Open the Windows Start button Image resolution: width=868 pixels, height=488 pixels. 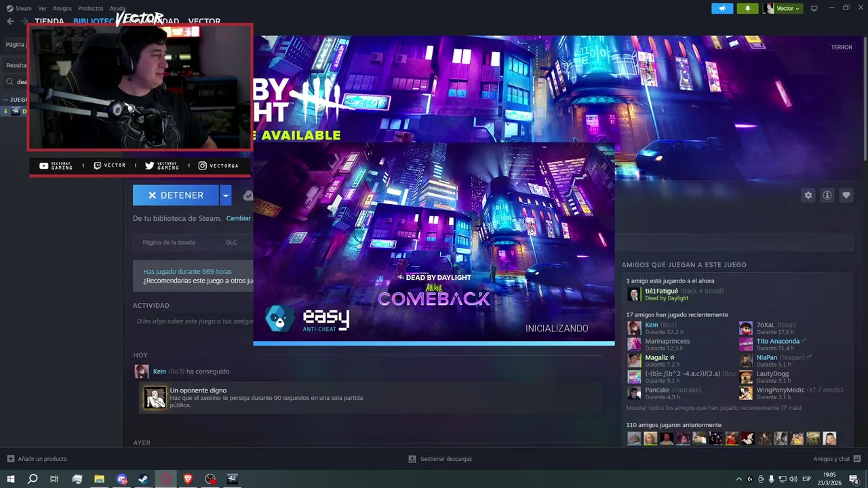coord(11,479)
